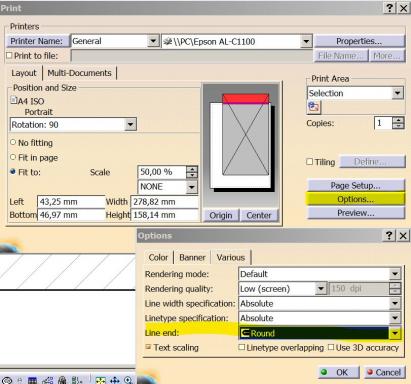Expand the Rendering mode Default dropdown
This screenshot has height=384, width=411.
pos(395,274)
